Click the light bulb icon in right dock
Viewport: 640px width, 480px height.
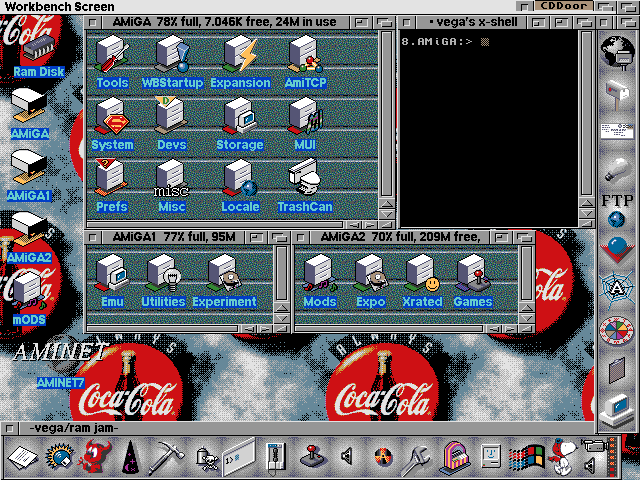click(x=617, y=170)
